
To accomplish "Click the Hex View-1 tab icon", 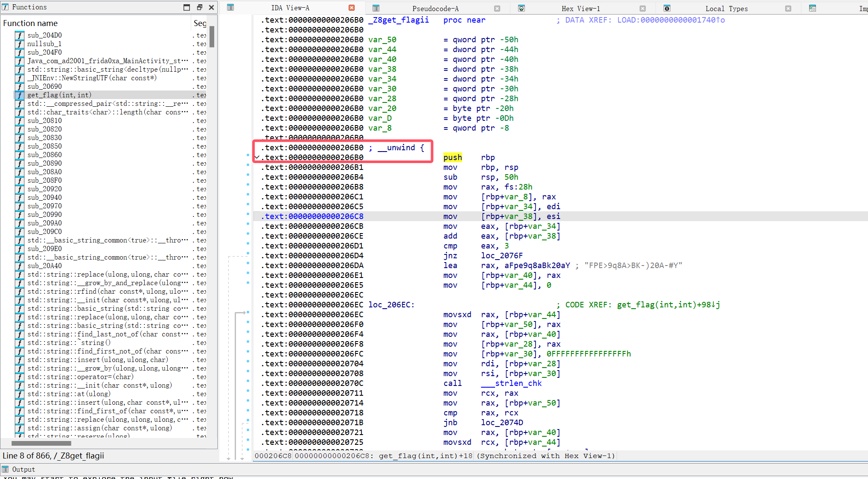I will pyautogui.click(x=521, y=8).
